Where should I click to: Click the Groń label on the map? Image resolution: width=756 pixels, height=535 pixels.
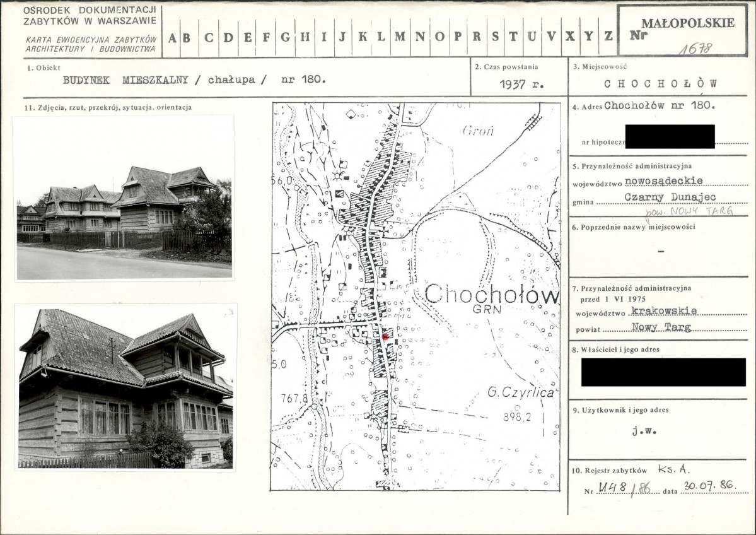(478, 131)
